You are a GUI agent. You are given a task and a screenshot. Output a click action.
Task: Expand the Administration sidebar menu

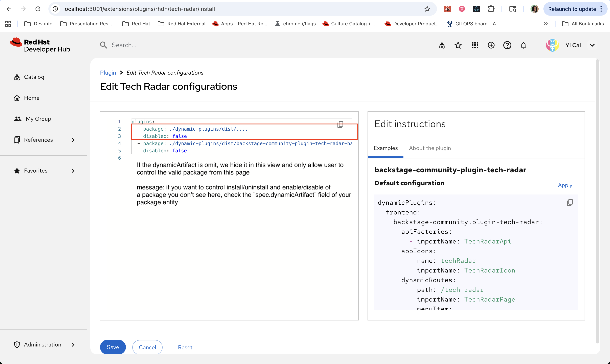[73, 345]
